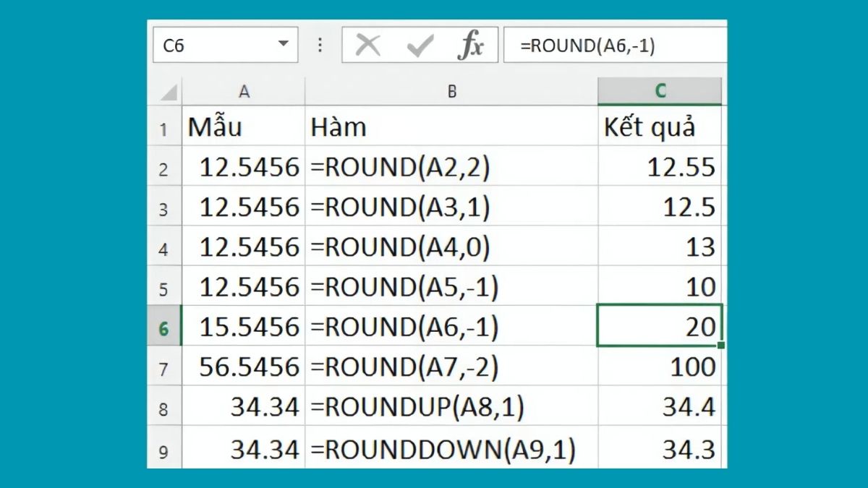Click cell "=ROUND(A5,-1)"
The height and width of the screenshot is (488, 868).
(x=451, y=287)
